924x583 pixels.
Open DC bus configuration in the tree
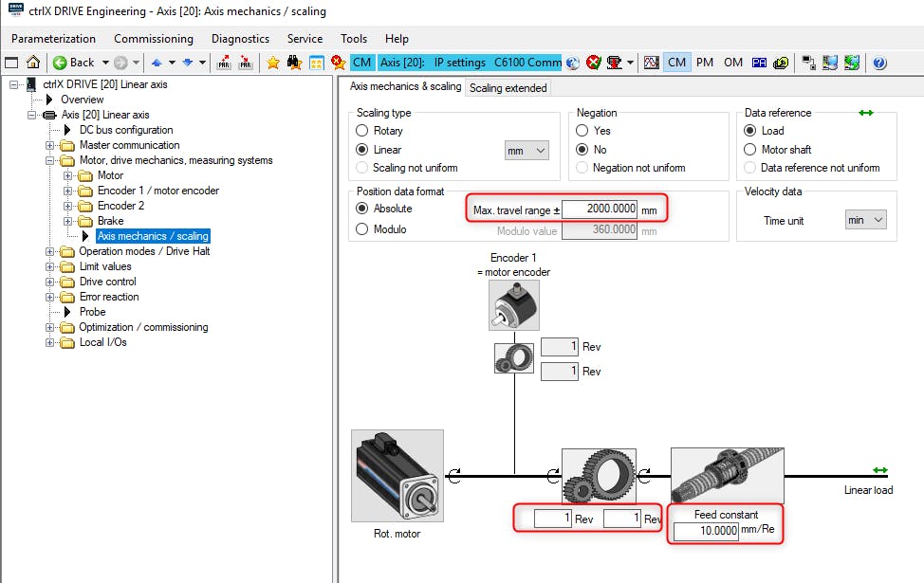click(x=126, y=130)
